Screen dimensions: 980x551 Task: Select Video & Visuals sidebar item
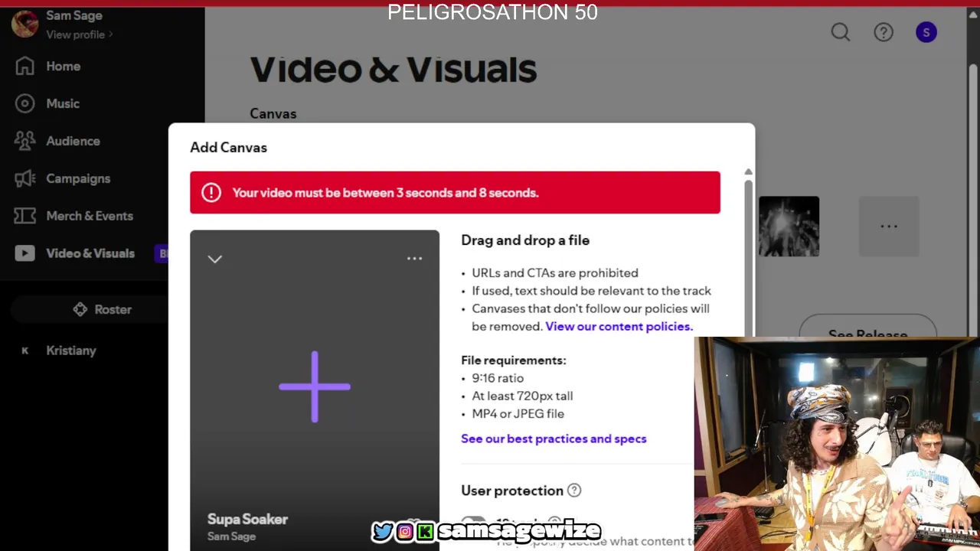(75, 253)
